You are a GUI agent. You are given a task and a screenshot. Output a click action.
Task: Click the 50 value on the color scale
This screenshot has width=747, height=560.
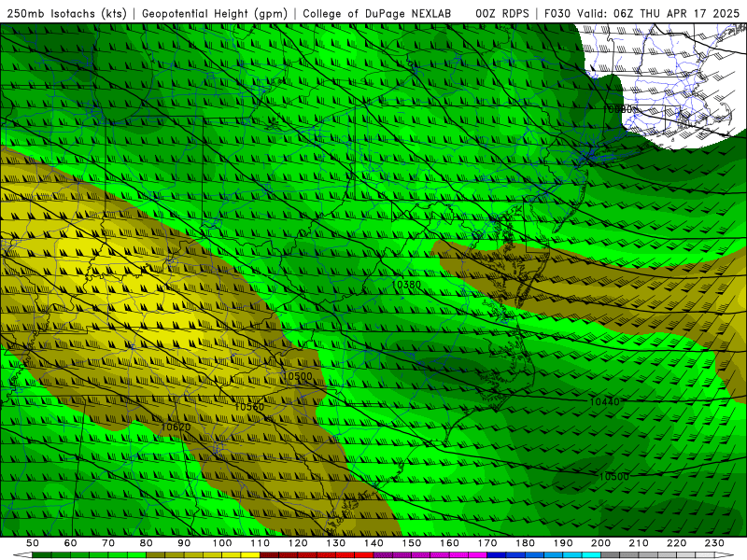[33, 543]
